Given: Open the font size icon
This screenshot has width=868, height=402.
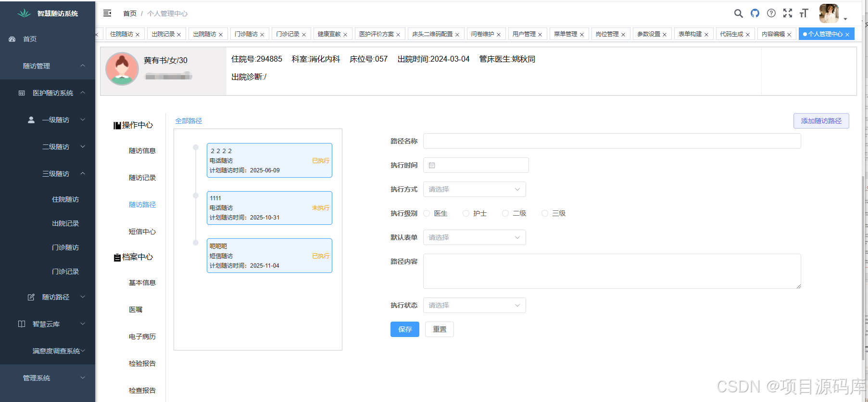Looking at the screenshot, I should pos(804,13).
